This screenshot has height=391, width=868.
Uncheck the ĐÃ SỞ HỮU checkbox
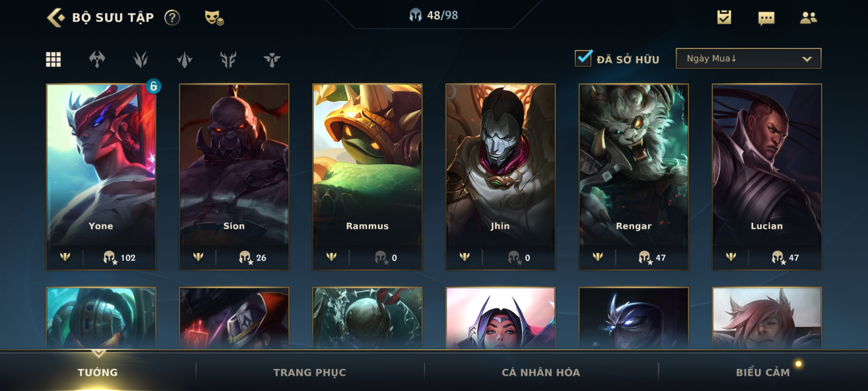[583, 58]
